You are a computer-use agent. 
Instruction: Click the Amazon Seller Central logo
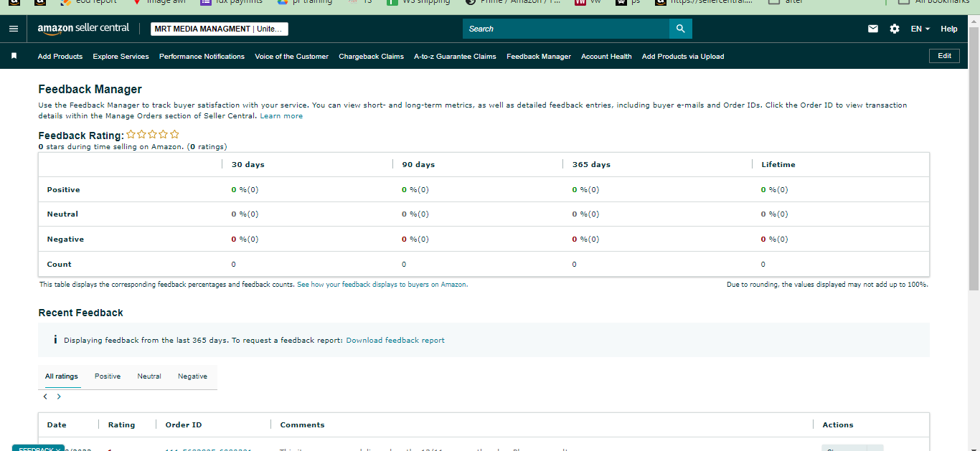click(83, 28)
